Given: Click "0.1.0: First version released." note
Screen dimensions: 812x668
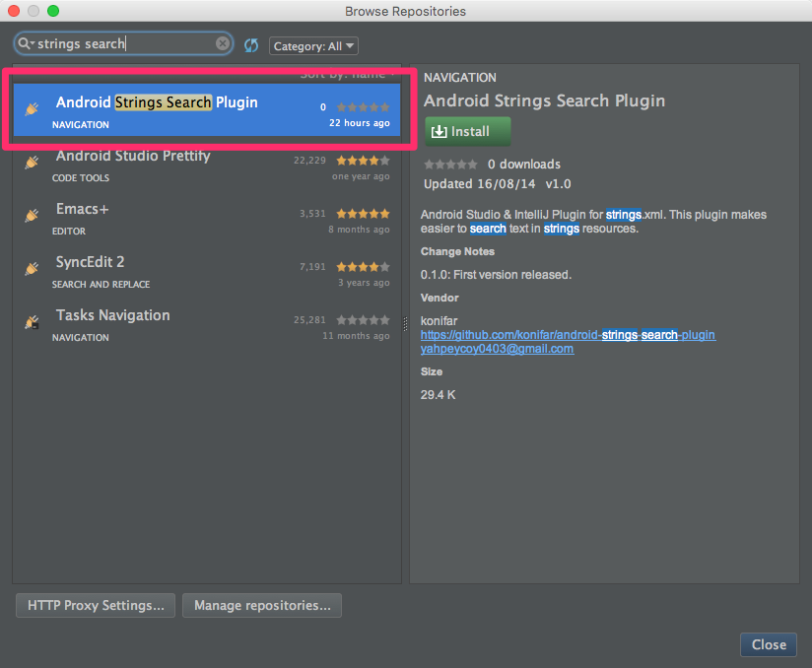Looking at the screenshot, I should click(496, 275).
